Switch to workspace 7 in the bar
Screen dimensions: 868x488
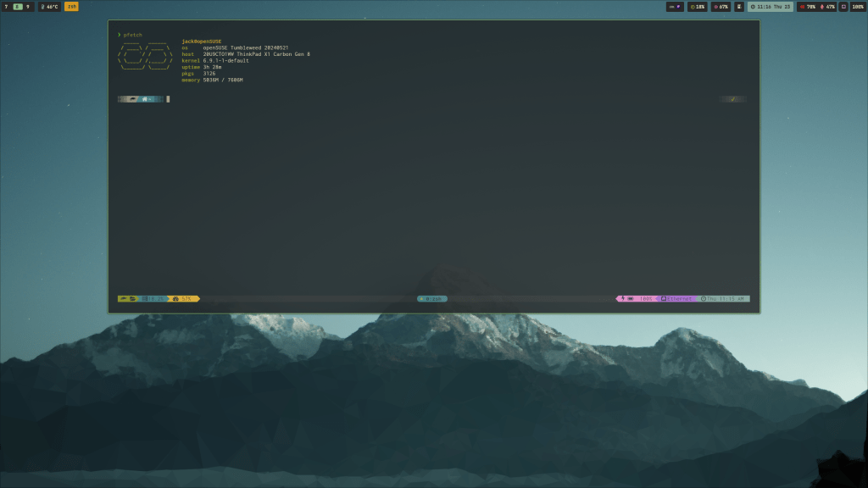tap(7, 7)
